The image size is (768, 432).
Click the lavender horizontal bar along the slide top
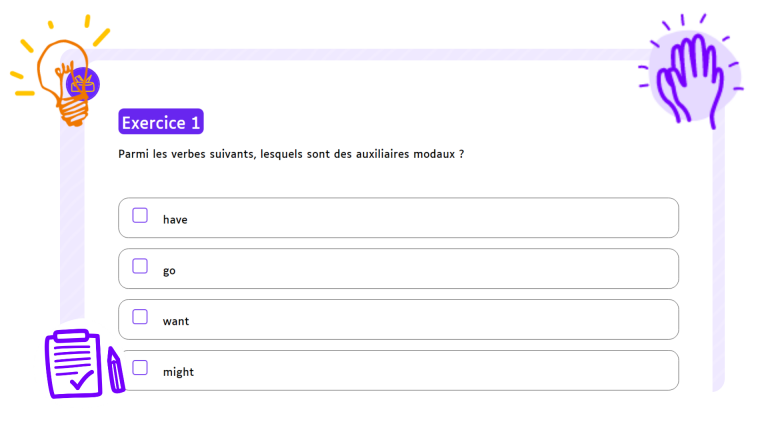click(380, 54)
